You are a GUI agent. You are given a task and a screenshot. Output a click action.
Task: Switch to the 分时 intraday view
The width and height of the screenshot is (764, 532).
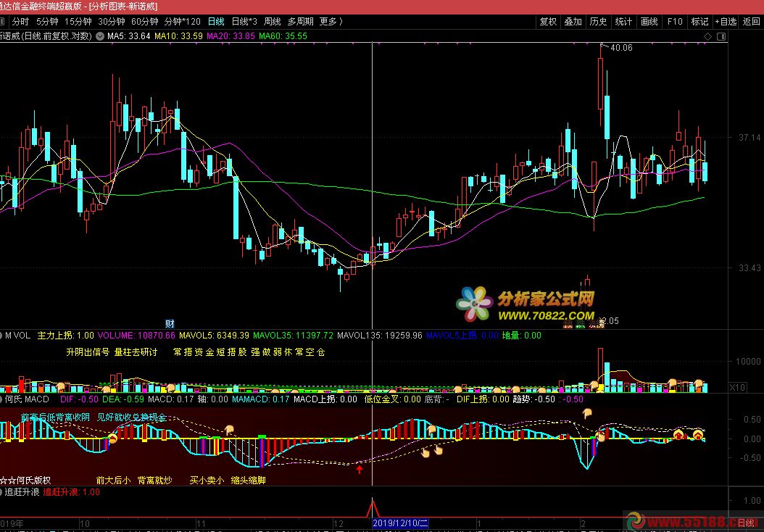coord(20,22)
